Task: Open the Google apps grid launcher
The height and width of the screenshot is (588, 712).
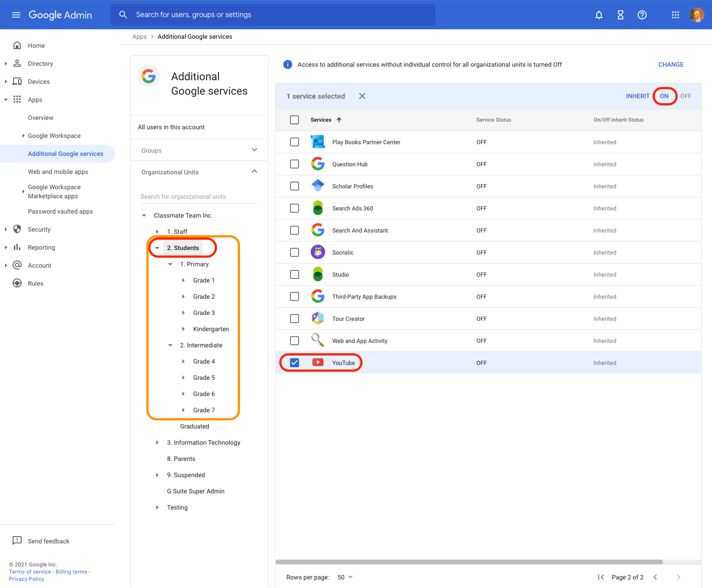Action: [x=675, y=15]
